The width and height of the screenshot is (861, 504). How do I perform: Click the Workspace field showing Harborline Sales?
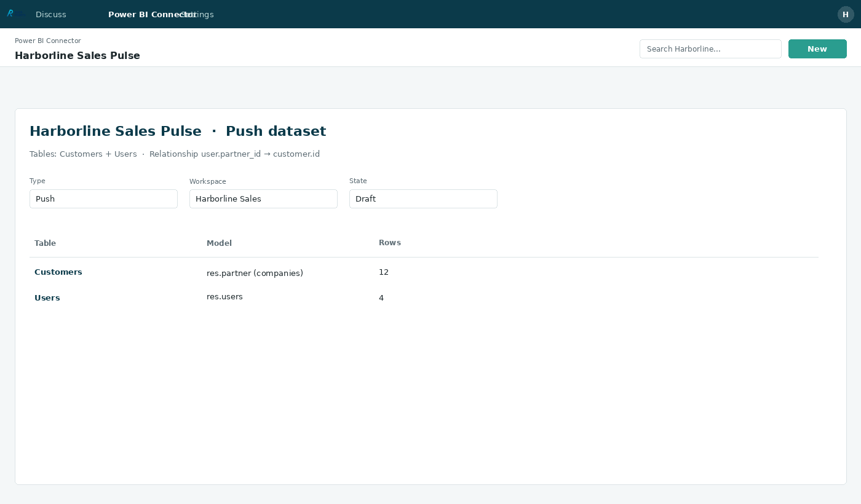[x=263, y=199]
